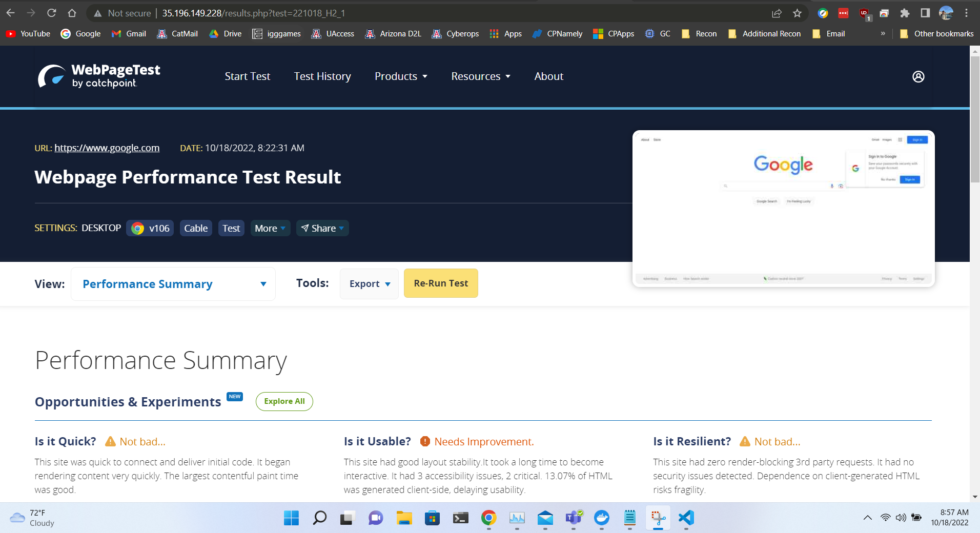
Task: Click the Chrome v106 browser badge
Action: (x=150, y=228)
